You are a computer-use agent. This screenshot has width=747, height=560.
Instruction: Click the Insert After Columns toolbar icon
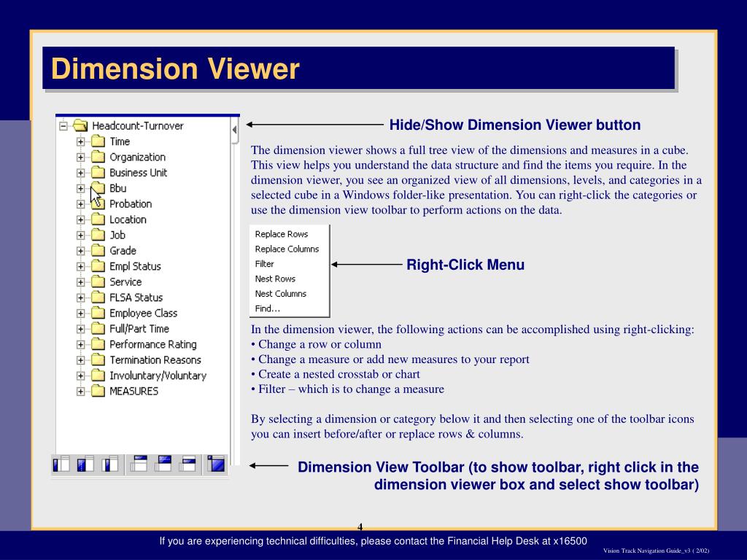[x=187, y=464]
